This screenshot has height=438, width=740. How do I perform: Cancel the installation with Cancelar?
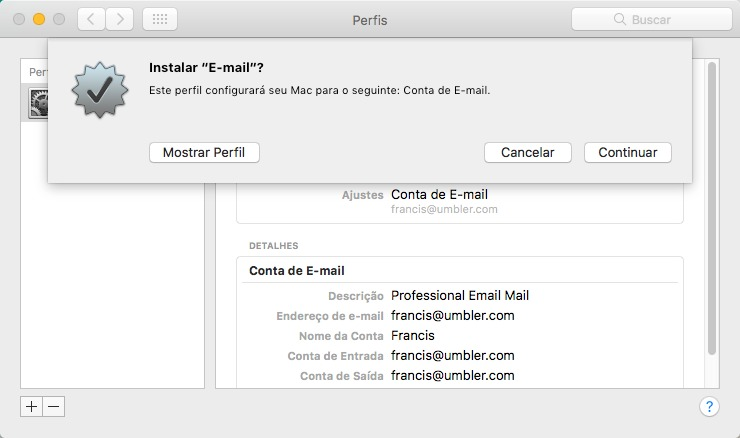click(527, 152)
